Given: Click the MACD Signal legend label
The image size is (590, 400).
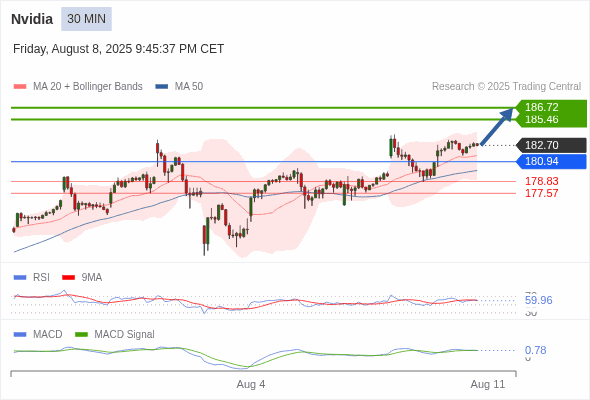Looking at the screenshot, I should (124, 334).
